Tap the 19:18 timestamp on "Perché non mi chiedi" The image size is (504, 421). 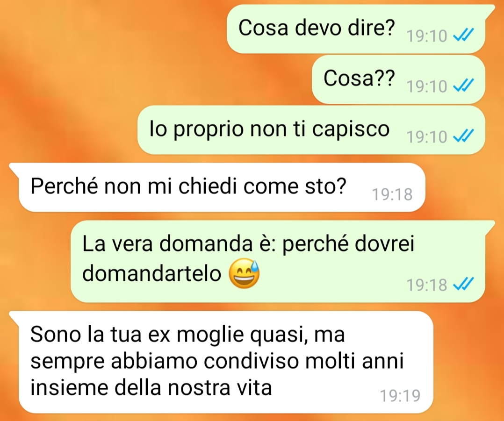[392, 194]
